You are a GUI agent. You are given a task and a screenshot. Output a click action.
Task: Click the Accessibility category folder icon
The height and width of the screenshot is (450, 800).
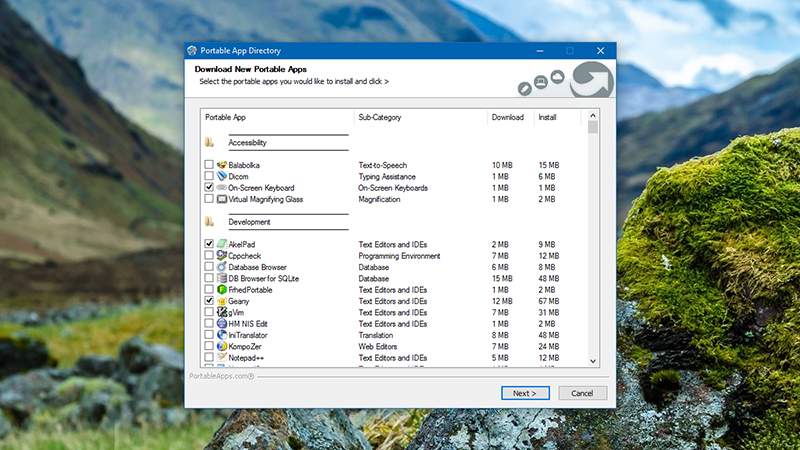point(209,142)
